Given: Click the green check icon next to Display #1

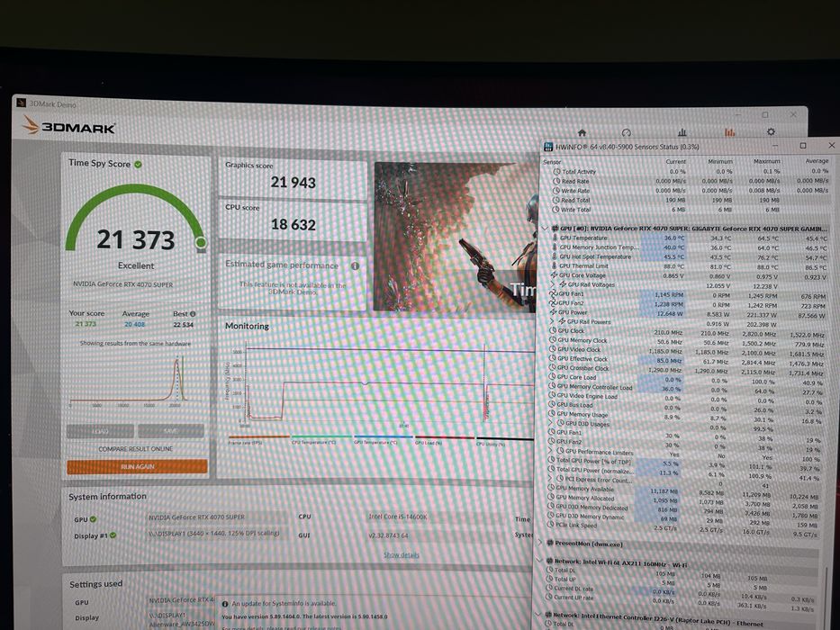Looking at the screenshot, I should tap(113, 535).
